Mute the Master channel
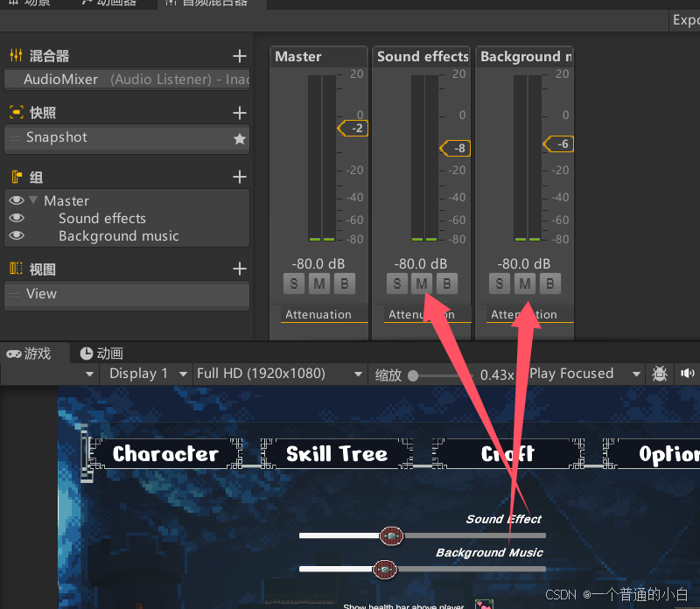The height and width of the screenshot is (609, 700). pos(319,283)
